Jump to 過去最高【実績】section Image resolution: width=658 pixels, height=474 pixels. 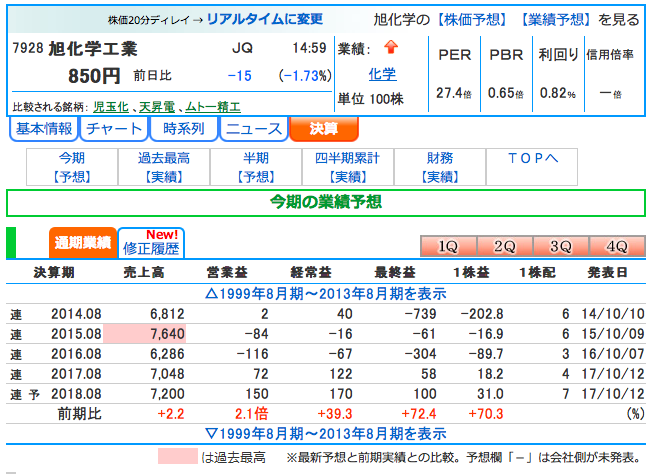pyautogui.click(x=164, y=167)
